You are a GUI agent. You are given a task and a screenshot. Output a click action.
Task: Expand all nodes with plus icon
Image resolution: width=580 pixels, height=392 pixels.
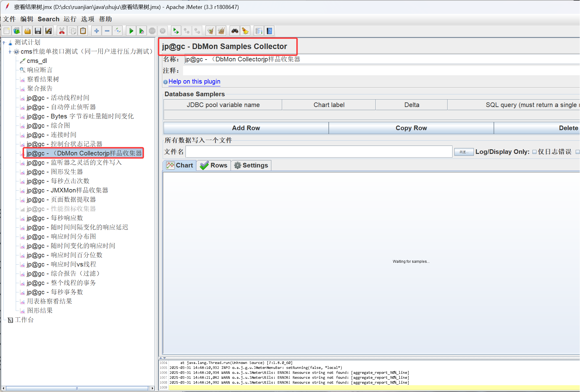[x=97, y=31]
